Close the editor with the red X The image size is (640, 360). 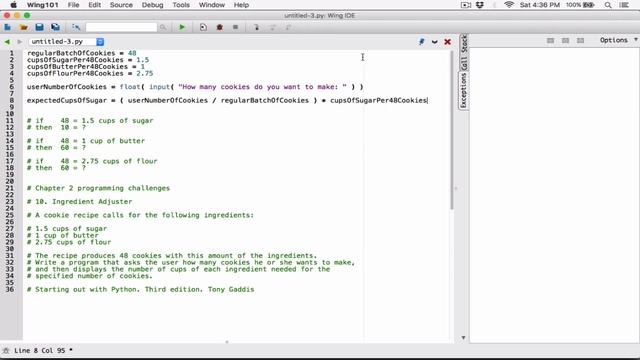point(447,42)
